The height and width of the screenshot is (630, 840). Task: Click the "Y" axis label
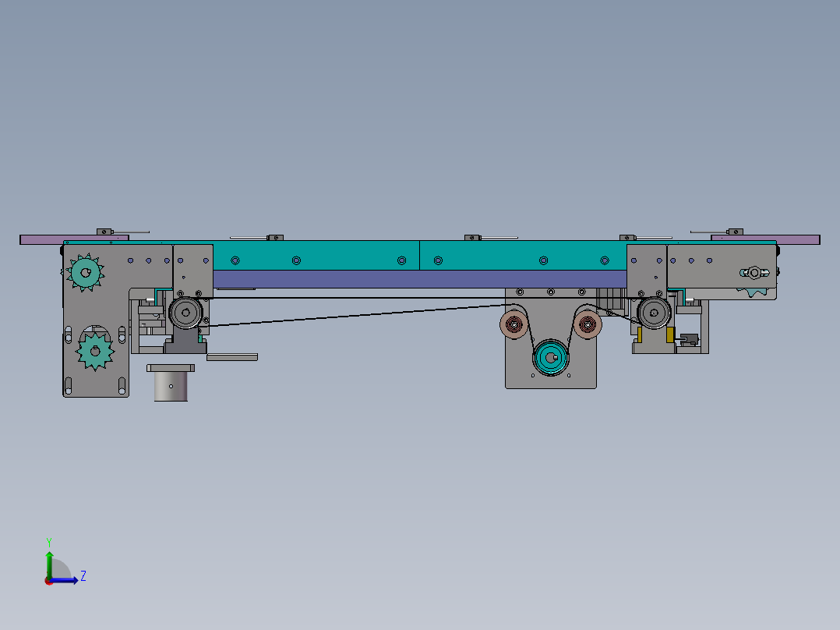click(49, 543)
